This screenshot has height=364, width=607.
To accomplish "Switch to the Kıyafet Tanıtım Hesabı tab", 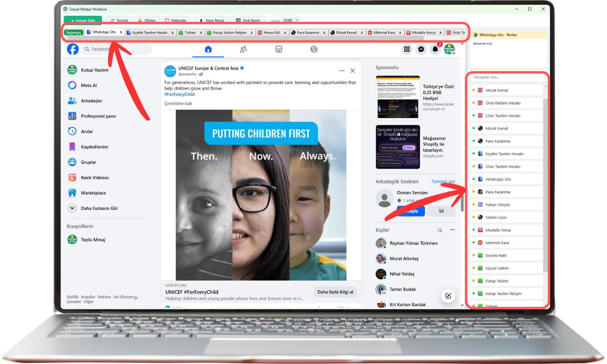I will click(x=149, y=32).
